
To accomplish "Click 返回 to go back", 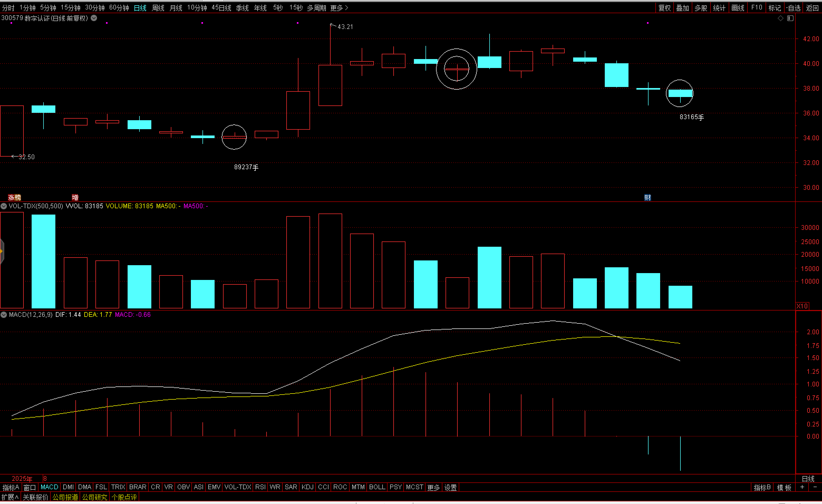I will pyautogui.click(x=812, y=8).
